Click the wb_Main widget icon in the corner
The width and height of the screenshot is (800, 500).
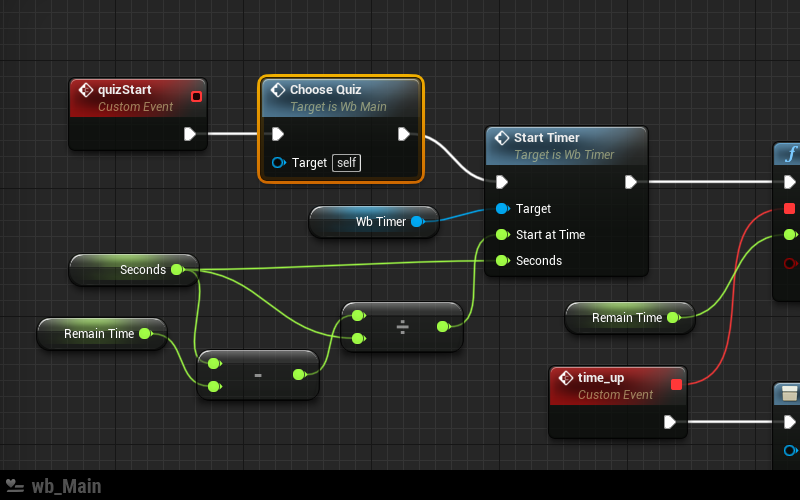[x=15, y=486]
